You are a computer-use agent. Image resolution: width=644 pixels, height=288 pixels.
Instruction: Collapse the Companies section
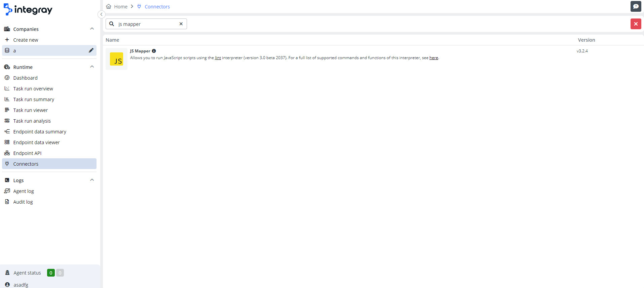(92, 29)
